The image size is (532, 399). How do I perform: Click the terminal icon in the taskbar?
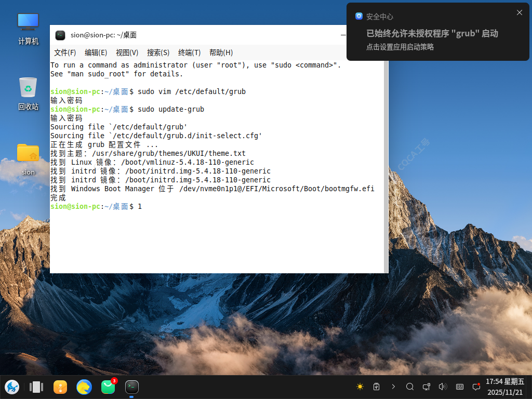(132, 387)
